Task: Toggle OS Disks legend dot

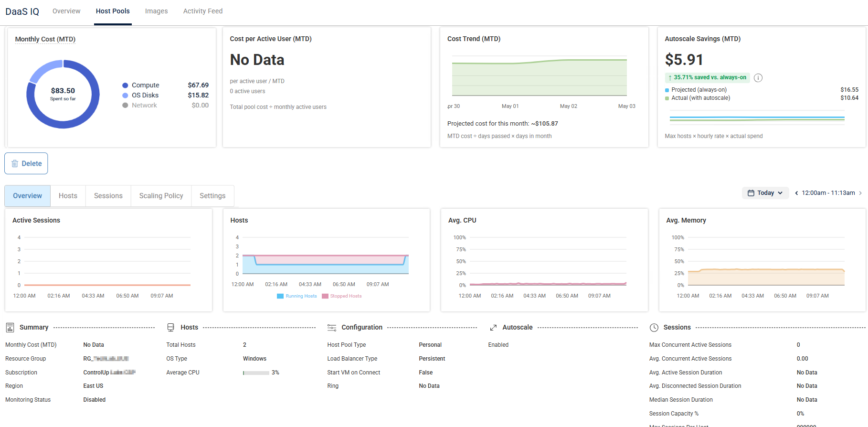Action: [x=125, y=96]
